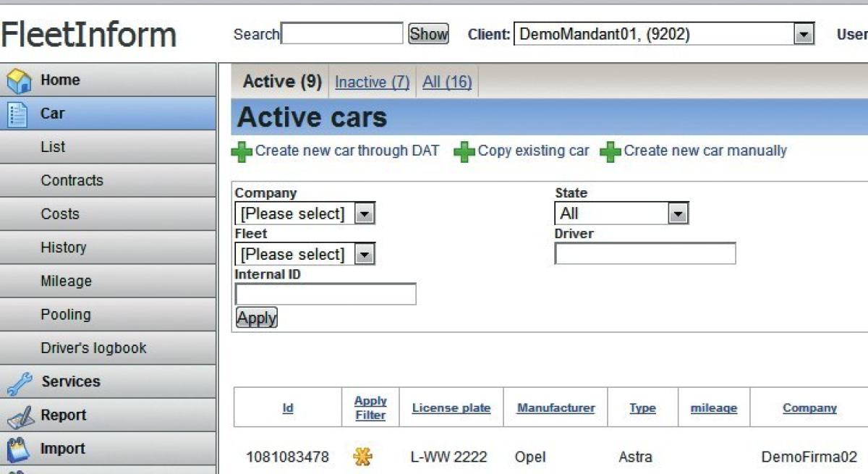Click the Astra type cell
The image size is (868, 474).
coord(636,457)
